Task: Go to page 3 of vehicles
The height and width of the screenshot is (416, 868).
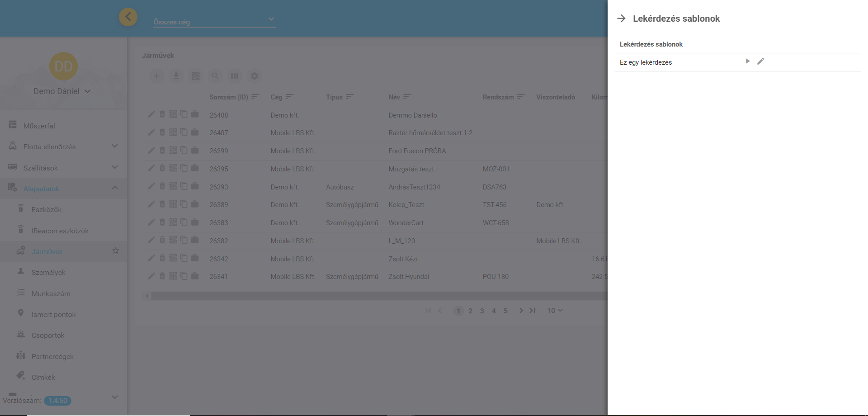Action: click(482, 311)
